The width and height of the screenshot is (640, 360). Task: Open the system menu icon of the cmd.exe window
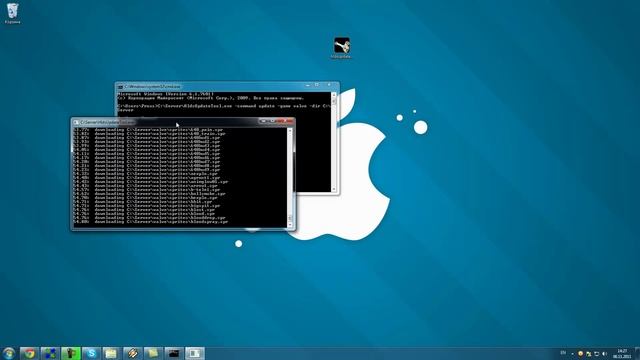tap(120, 87)
